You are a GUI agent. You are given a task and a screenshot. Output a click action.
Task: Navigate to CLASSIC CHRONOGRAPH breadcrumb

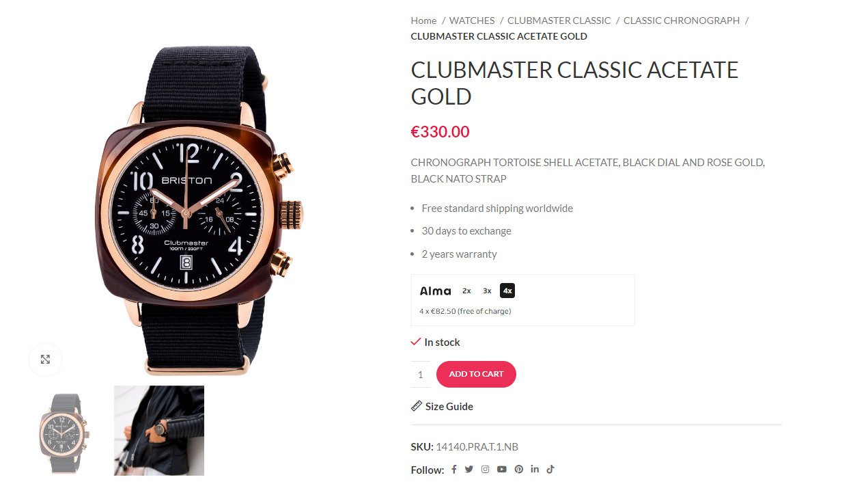click(x=682, y=21)
